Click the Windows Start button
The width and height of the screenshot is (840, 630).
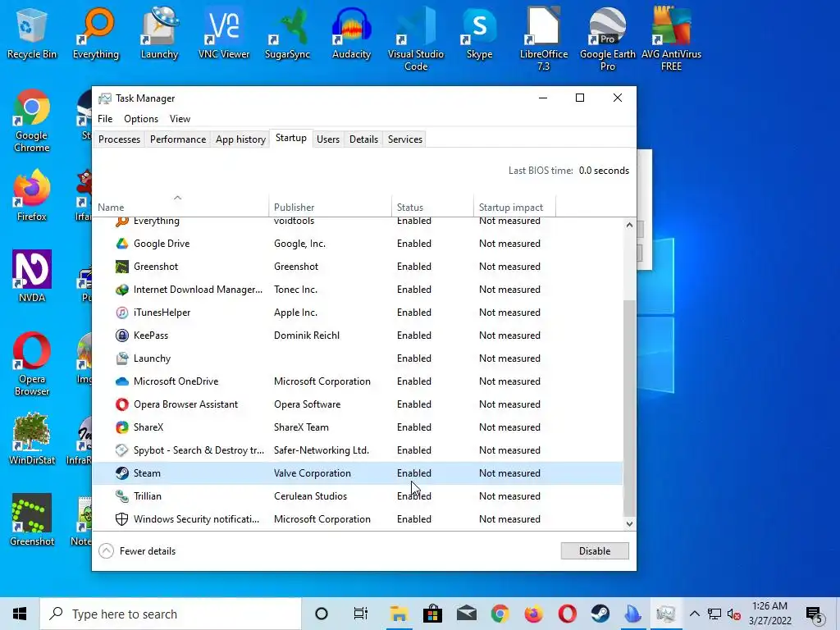(x=20, y=614)
